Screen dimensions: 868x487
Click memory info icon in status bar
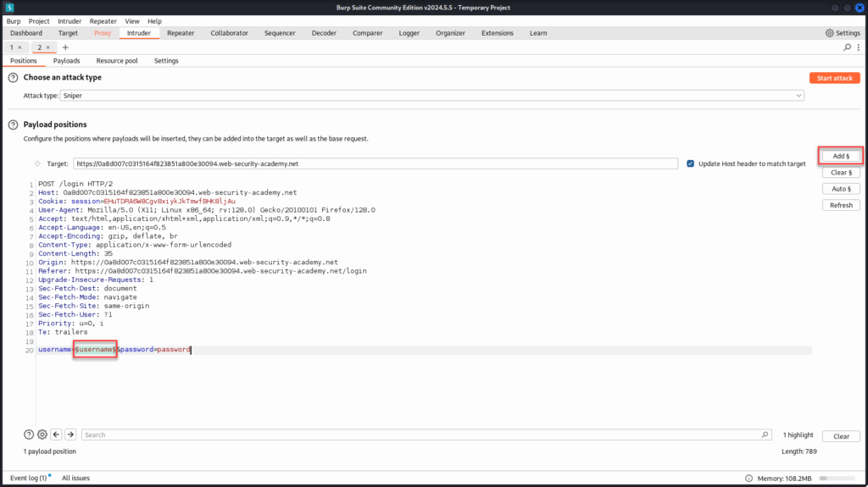point(749,479)
